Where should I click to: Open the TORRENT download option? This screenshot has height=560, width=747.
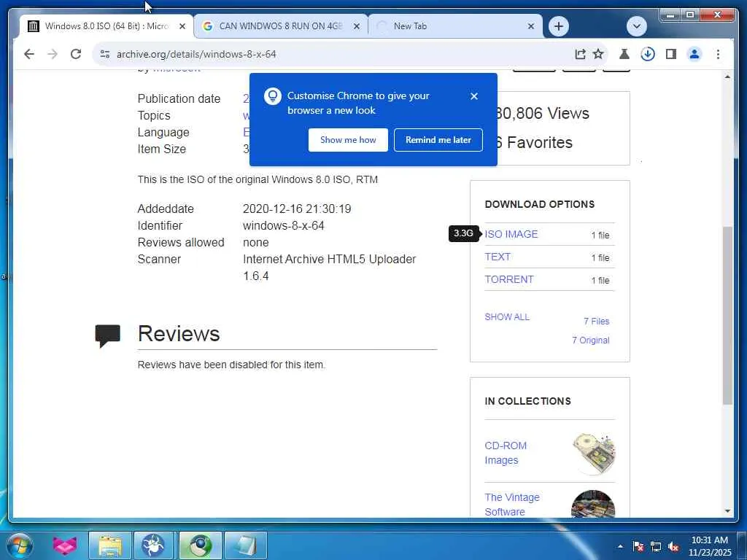tap(508, 279)
